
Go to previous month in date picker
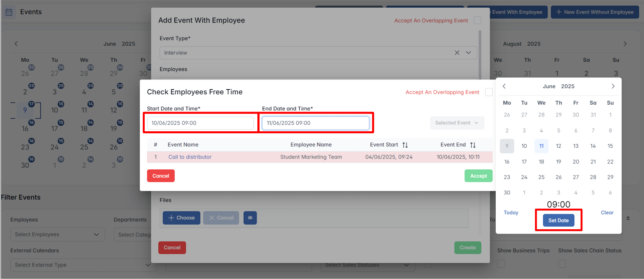pyautogui.click(x=504, y=86)
